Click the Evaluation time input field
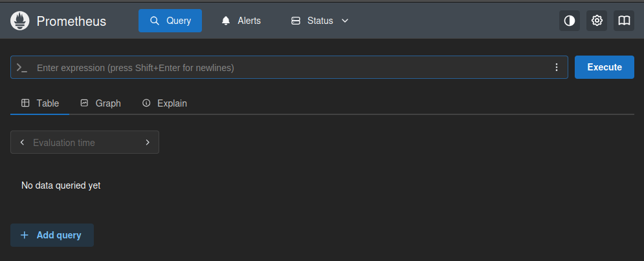 tap(84, 142)
